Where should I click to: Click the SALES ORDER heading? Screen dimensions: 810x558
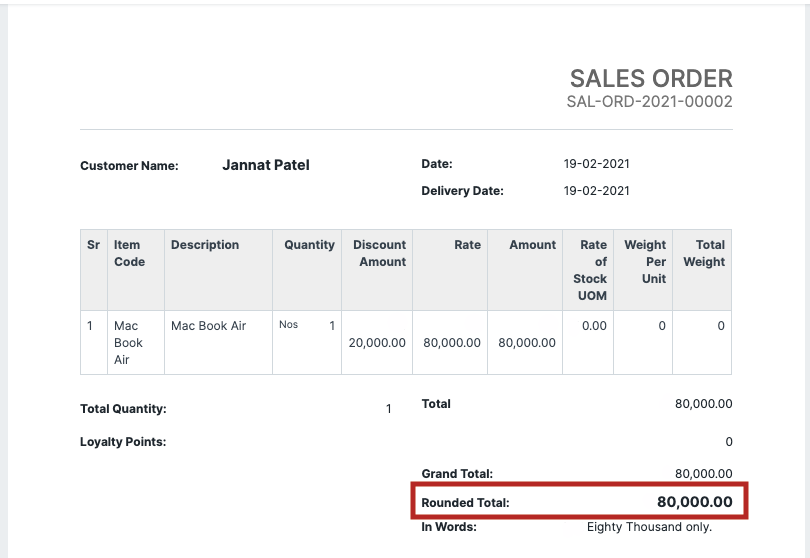click(650, 78)
